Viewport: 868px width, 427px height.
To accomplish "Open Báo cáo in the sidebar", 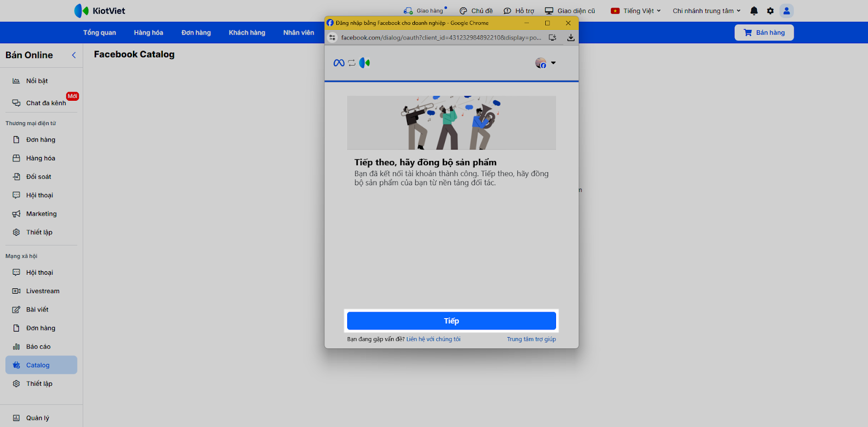I will click(x=41, y=346).
